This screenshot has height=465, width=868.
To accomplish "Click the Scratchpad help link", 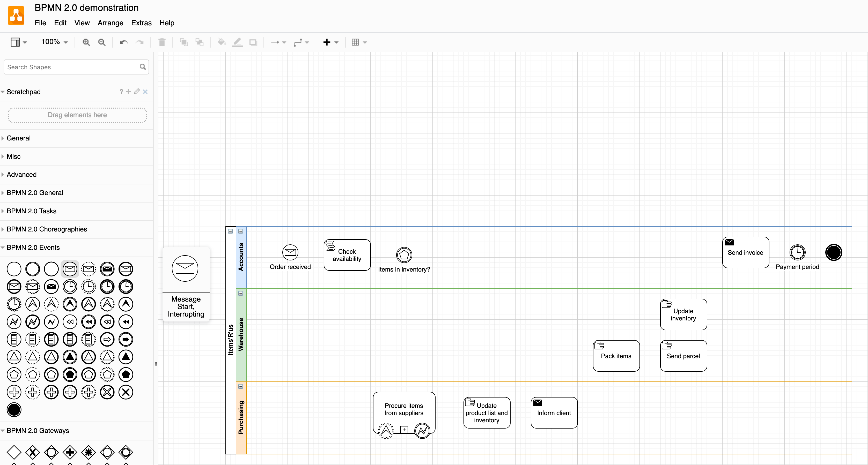I will 121,92.
